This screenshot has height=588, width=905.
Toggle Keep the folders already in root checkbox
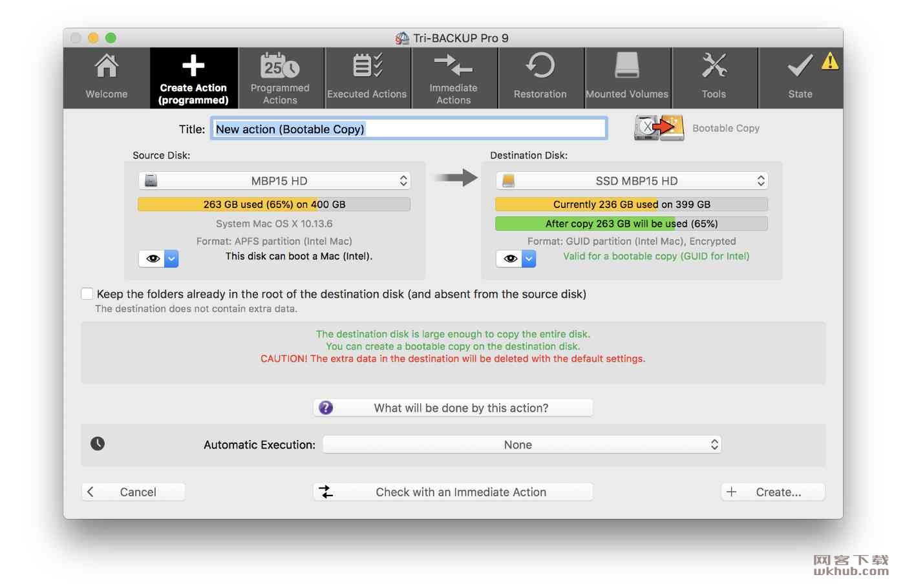click(87, 293)
